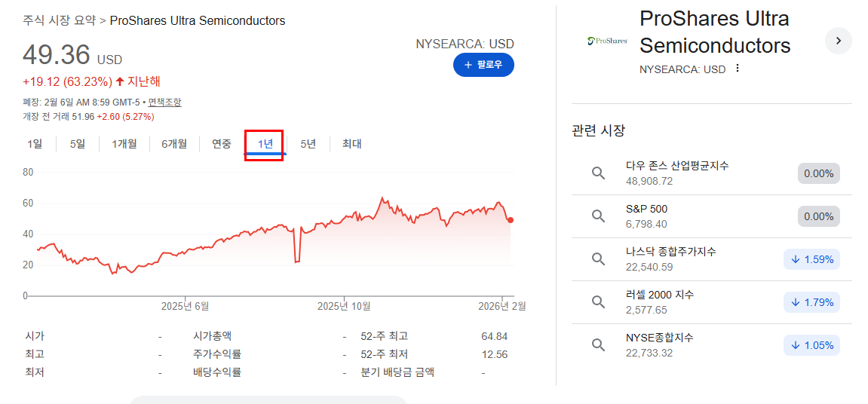The image size is (868, 404).
Task: Select the 연중 (YTD) tab
Action: pos(222,144)
